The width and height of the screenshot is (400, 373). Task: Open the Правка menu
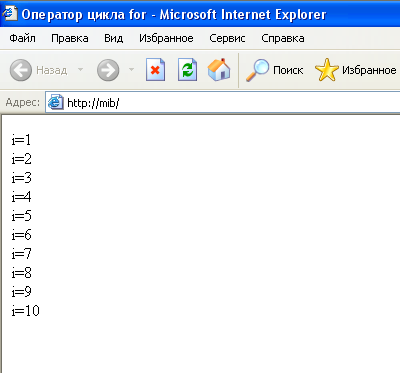click(x=70, y=38)
